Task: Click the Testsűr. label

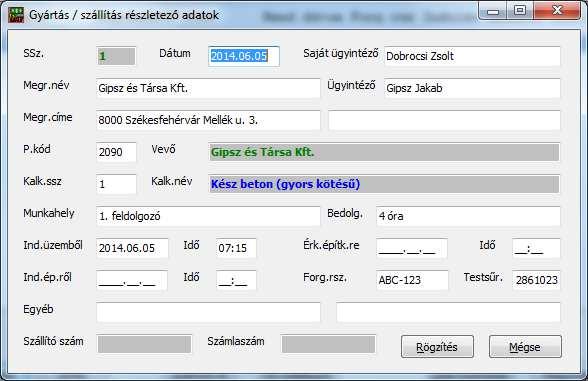Action: 483,277
